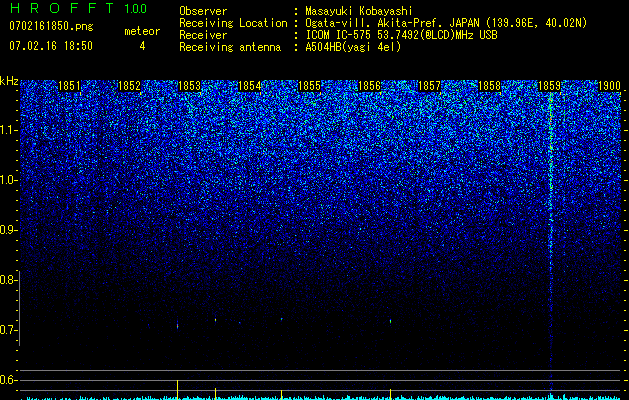
Task: Click the 1854 time marker
Action: (250, 86)
